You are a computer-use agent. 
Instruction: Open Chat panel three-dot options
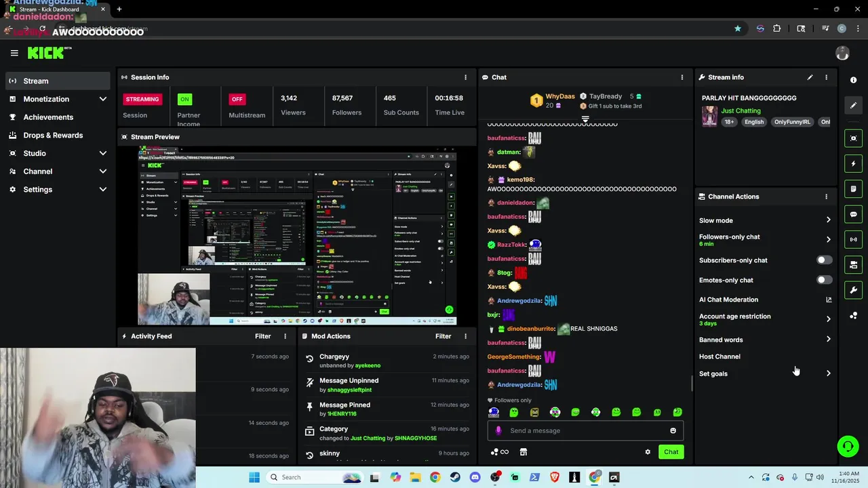pos(682,77)
